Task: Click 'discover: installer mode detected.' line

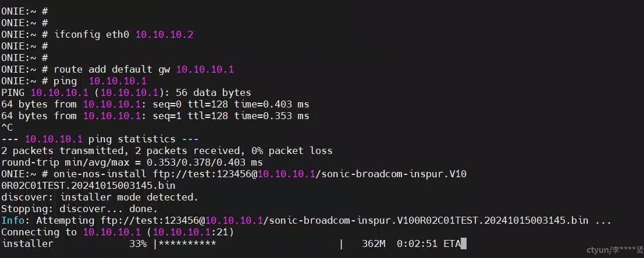Action: pos(100,198)
